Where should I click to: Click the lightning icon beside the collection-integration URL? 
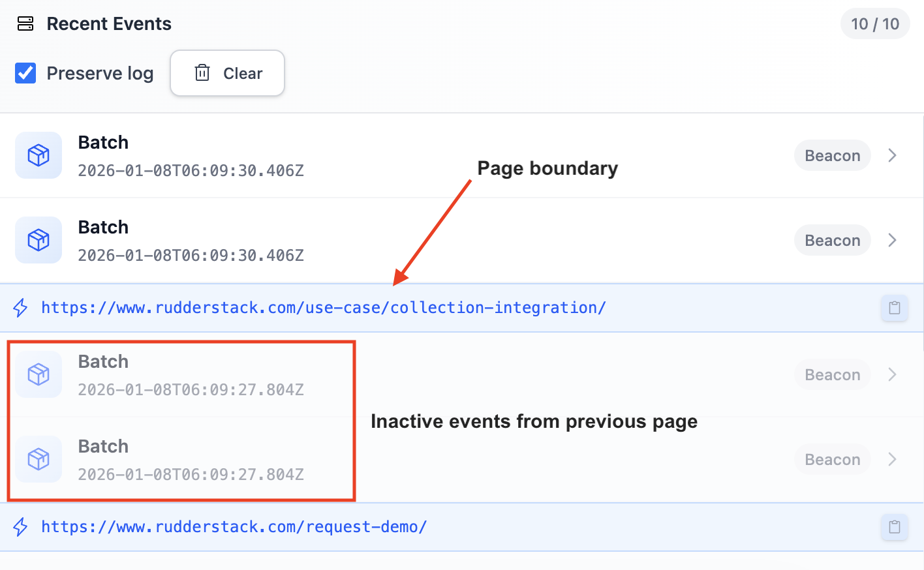coord(21,308)
